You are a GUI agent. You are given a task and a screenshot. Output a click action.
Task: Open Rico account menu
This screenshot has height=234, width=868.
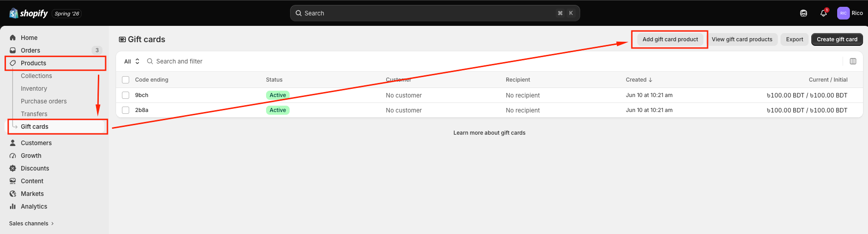click(850, 13)
